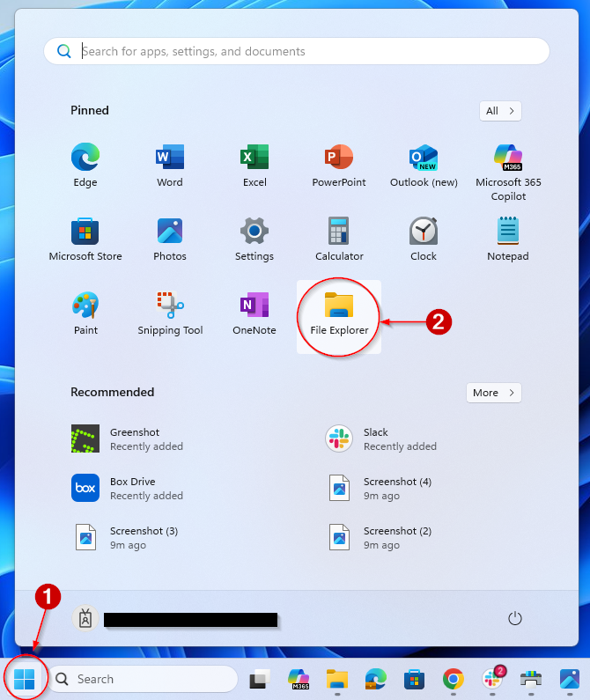590x700 pixels.
Task: Open Excel in the Pinned apps grid
Action: (x=254, y=166)
